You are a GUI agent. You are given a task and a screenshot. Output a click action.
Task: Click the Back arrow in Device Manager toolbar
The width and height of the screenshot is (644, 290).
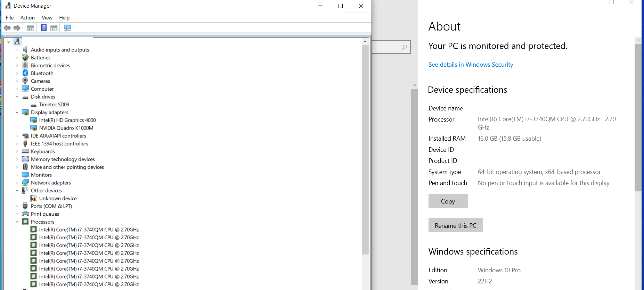[7, 28]
